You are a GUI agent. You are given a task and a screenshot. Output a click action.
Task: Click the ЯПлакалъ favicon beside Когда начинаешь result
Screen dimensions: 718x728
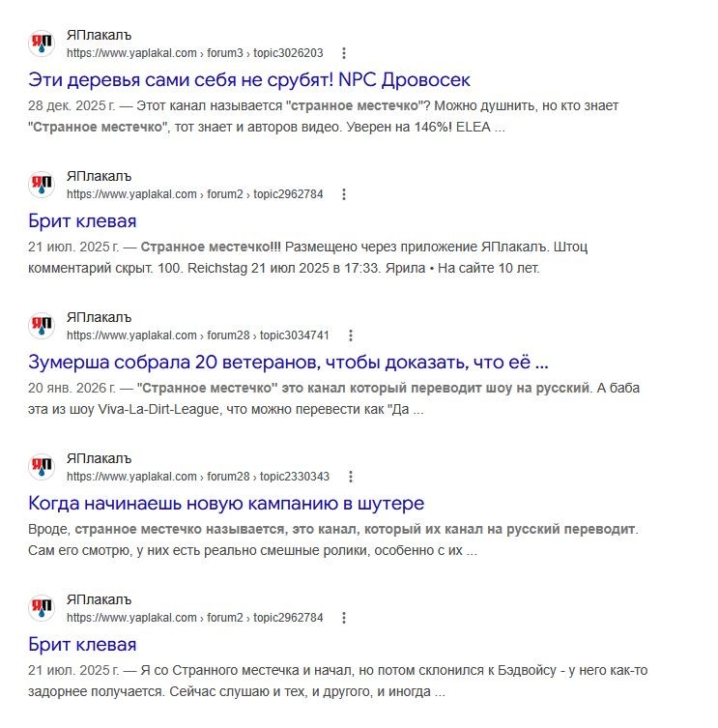(x=42, y=467)
